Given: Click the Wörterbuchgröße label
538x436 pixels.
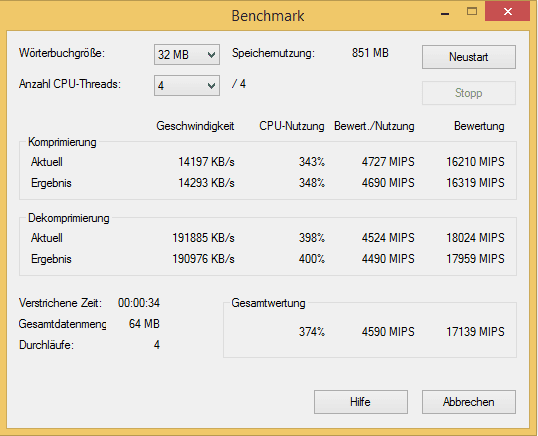Looking at the screenshot, I should pyautogui.click(x=62, y=53).
